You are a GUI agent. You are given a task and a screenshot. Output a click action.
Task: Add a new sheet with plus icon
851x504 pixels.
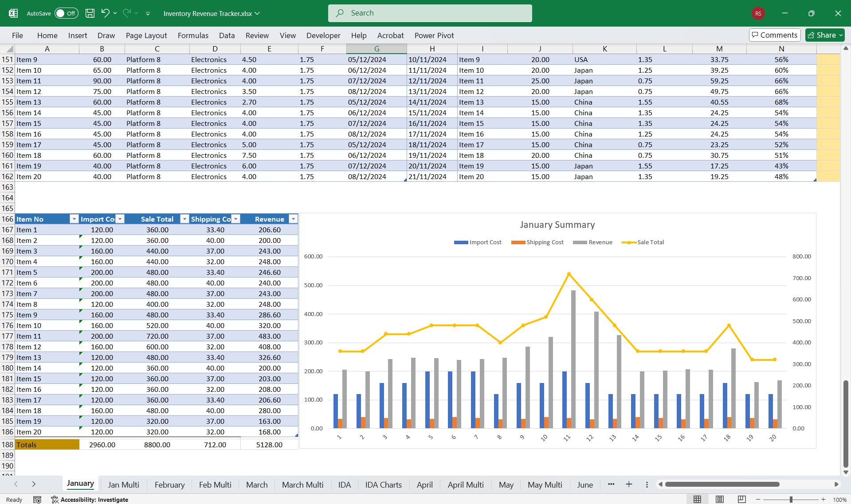pos(628,484)
